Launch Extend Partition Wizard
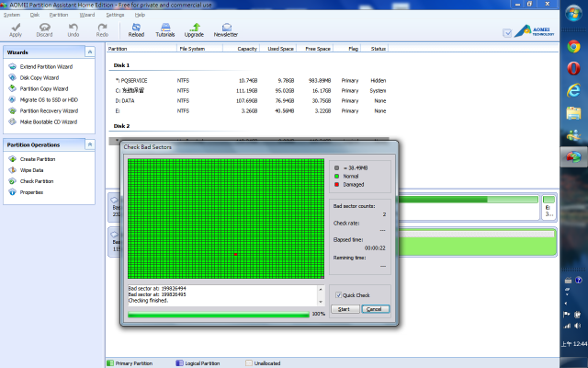This screenshot has width=588, height=368. click(45, 67)
